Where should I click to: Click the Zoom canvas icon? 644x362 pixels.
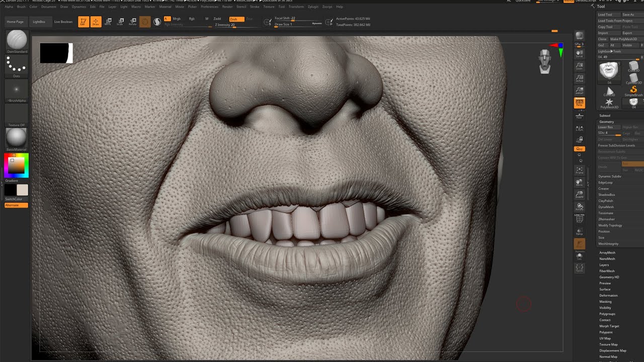pos(579,65)
